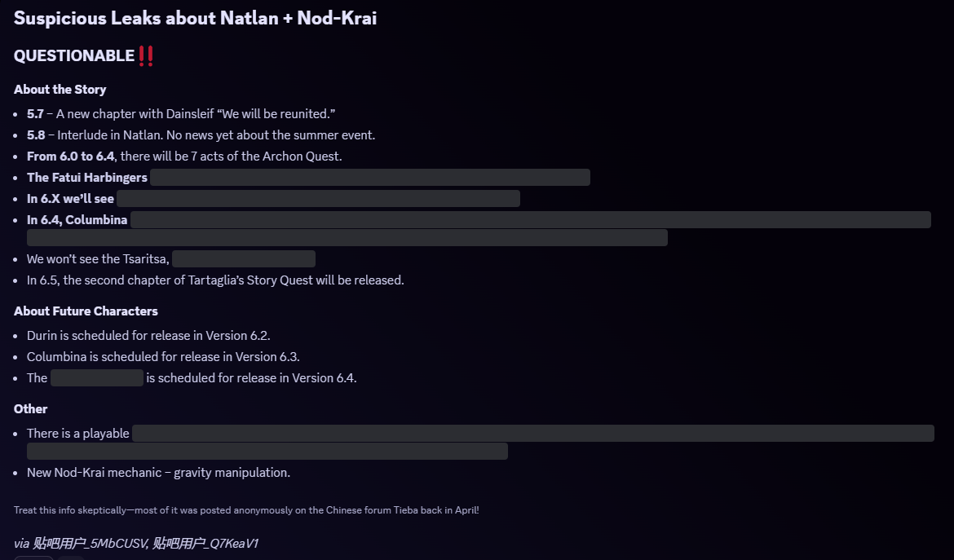Image resolution: width=954 pixels, height=560 pixels.
Task: Reveal the second-line spoiler under the Columbina bullet
Action: point(347,238)
